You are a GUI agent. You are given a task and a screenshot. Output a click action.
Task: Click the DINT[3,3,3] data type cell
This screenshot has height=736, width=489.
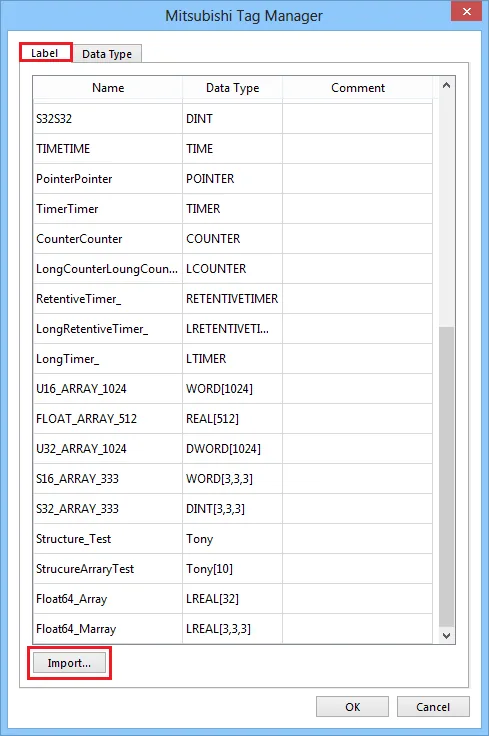pos(232,509)
